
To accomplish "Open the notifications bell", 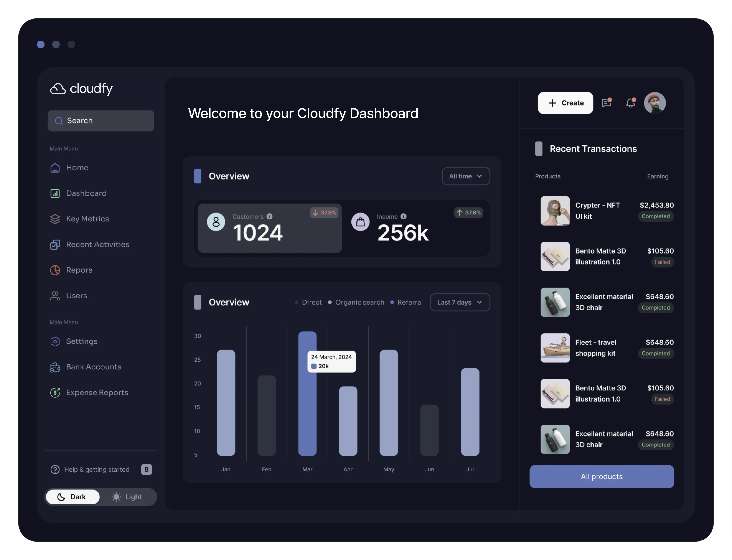I will (x=630, y=103).
